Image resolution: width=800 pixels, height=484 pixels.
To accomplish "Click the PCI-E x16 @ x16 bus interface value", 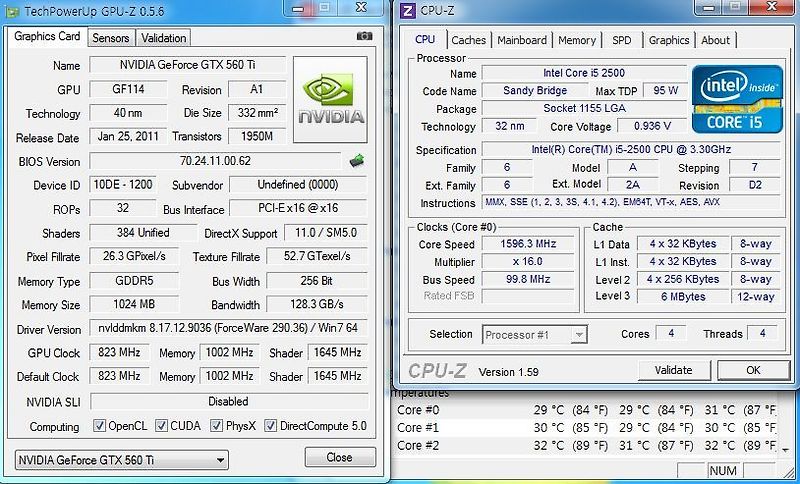I will 298,208.
